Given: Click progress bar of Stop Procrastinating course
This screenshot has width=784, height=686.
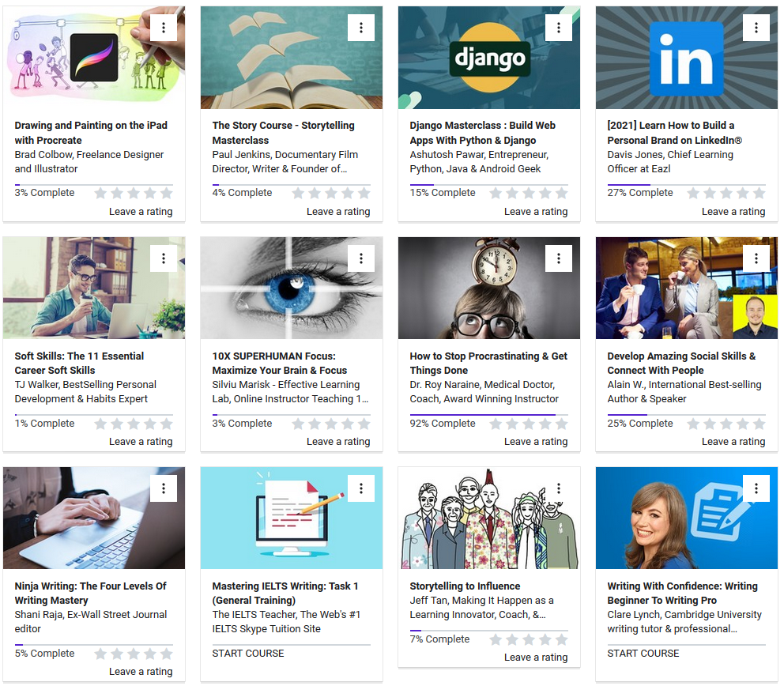Looking at the screenshot, I should 489,414.
